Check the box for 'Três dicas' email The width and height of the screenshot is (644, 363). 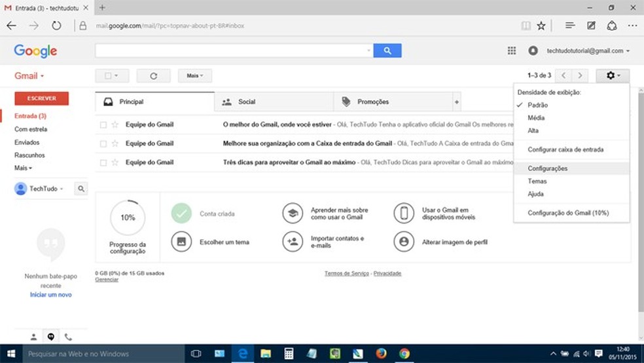point(103,162)
